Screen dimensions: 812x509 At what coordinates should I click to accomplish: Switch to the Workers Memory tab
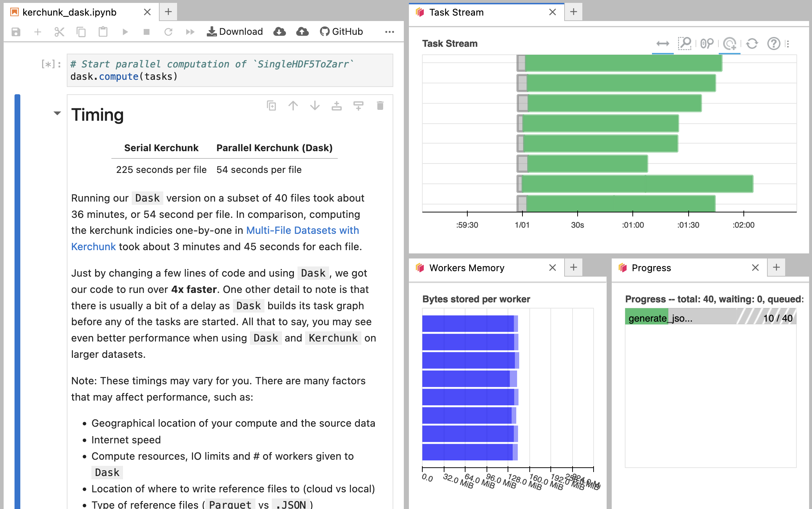tap(467, 268)
